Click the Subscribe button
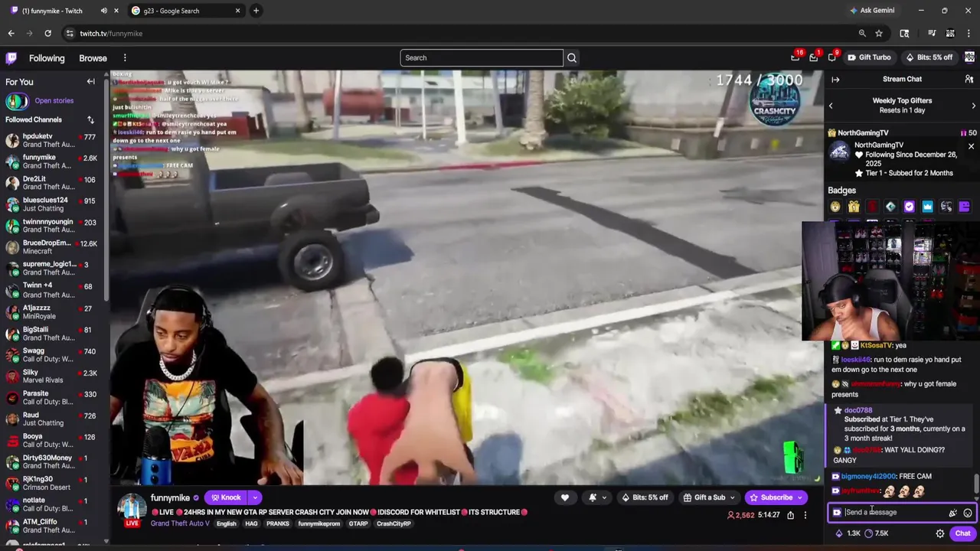The image size is (980, 551). coord(770,497)
